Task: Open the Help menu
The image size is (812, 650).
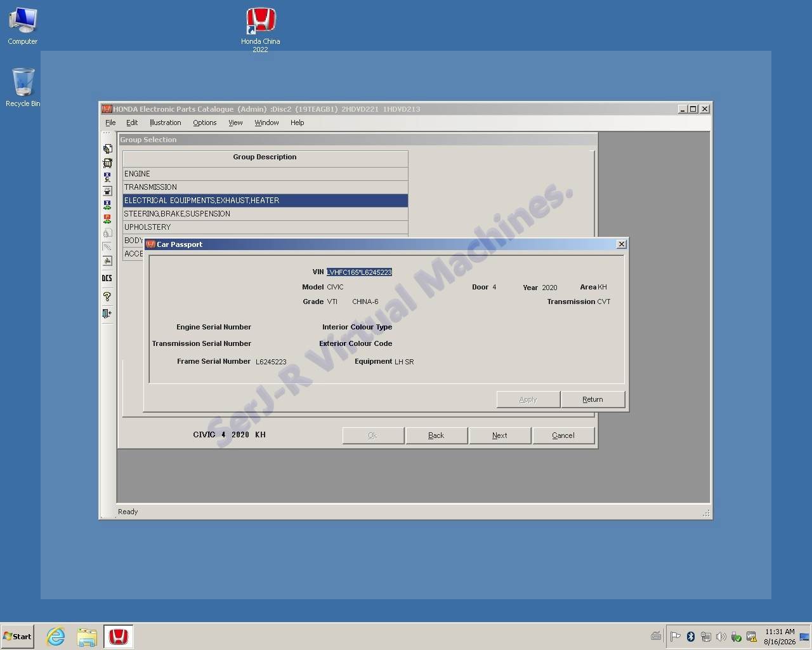Action: click(x=297, y=123)
